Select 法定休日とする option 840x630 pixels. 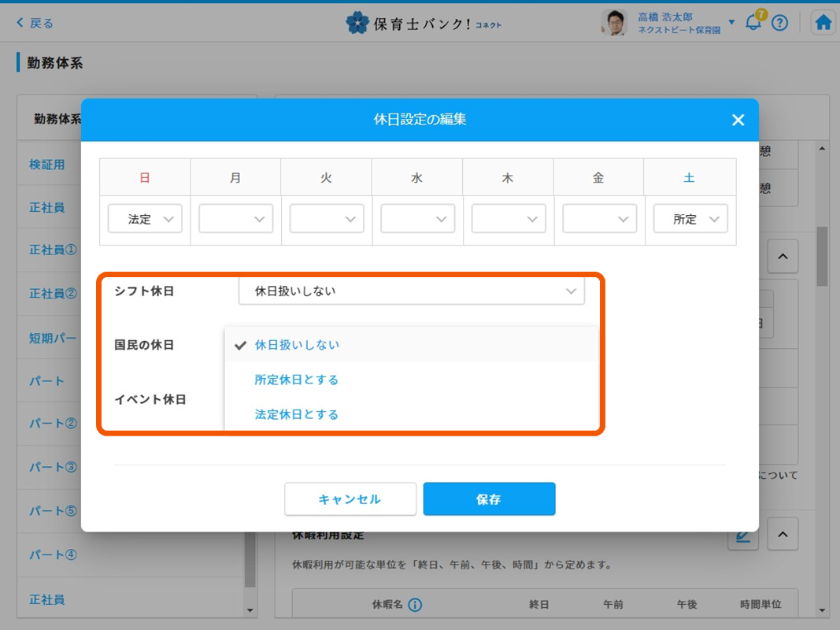coord(297,414)
